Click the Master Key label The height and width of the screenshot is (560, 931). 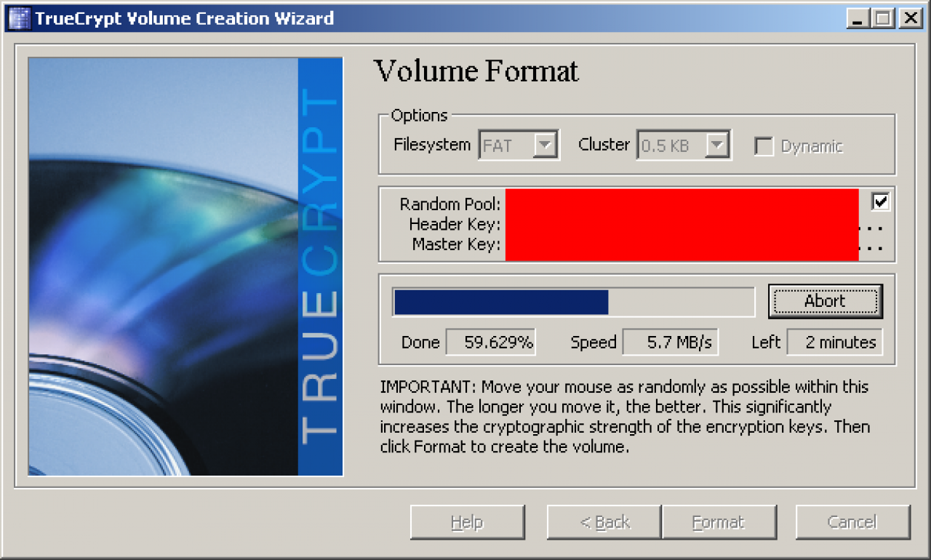(456, 244)
